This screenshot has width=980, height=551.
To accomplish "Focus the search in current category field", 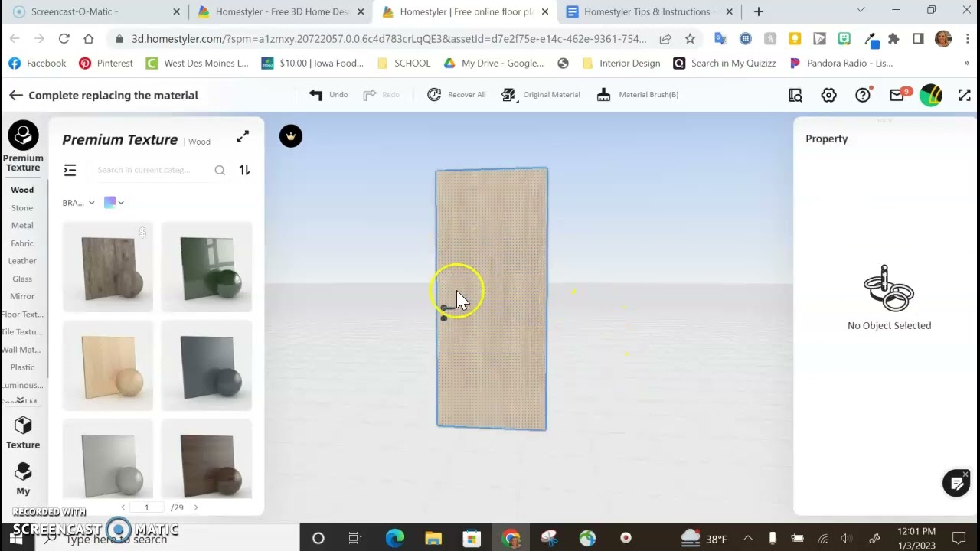I will (x=153, y=170).
